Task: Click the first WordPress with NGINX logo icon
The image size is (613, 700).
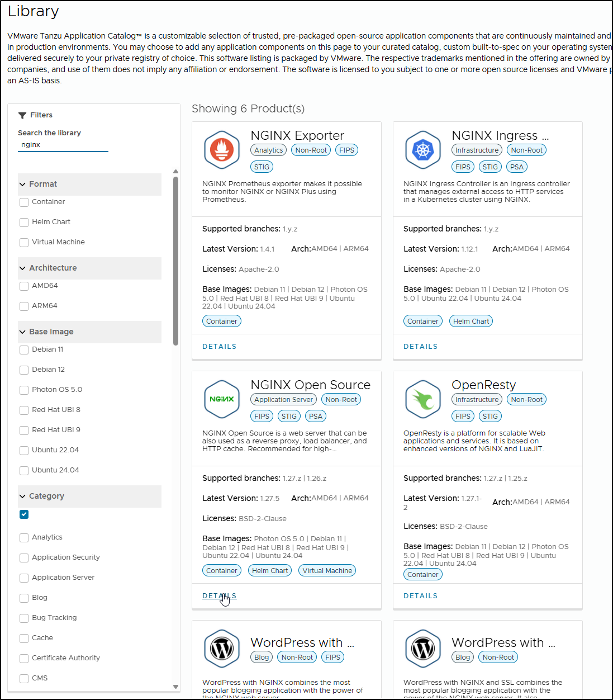Action: tap(222, 649)
